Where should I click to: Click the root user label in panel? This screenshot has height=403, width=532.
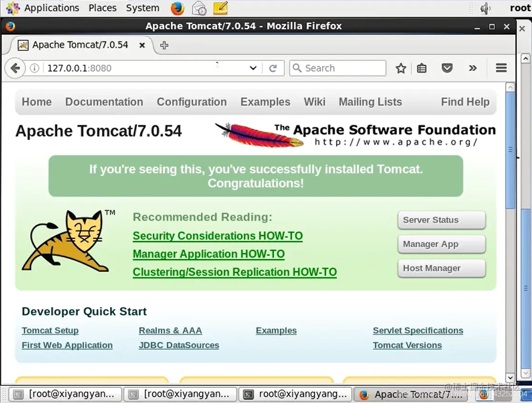(520, 8)
